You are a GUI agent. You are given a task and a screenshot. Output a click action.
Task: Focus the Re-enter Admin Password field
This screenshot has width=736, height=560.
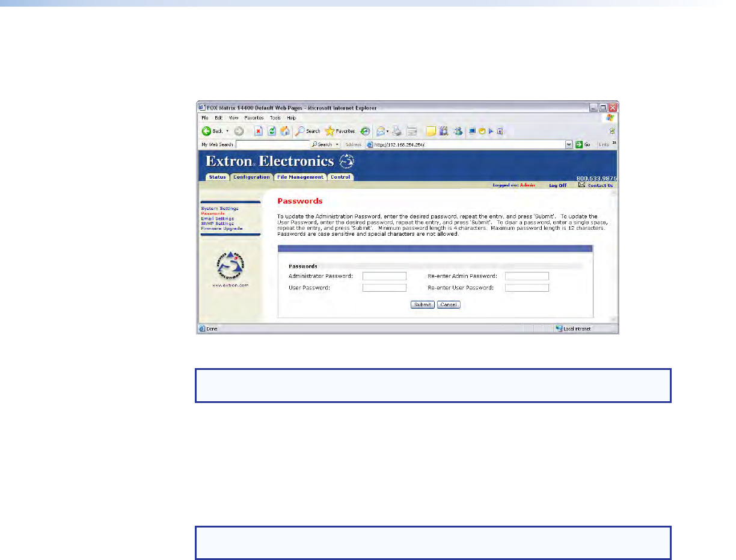527,276
